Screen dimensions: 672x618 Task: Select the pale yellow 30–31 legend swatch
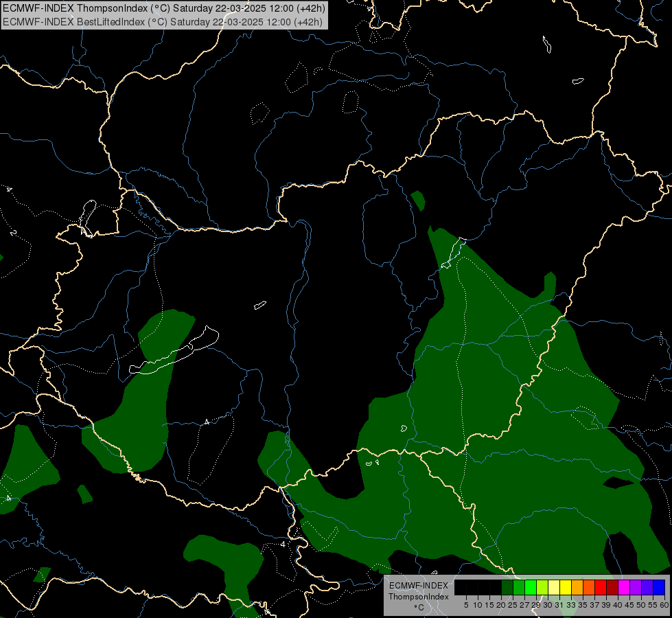tap(554, 588)
